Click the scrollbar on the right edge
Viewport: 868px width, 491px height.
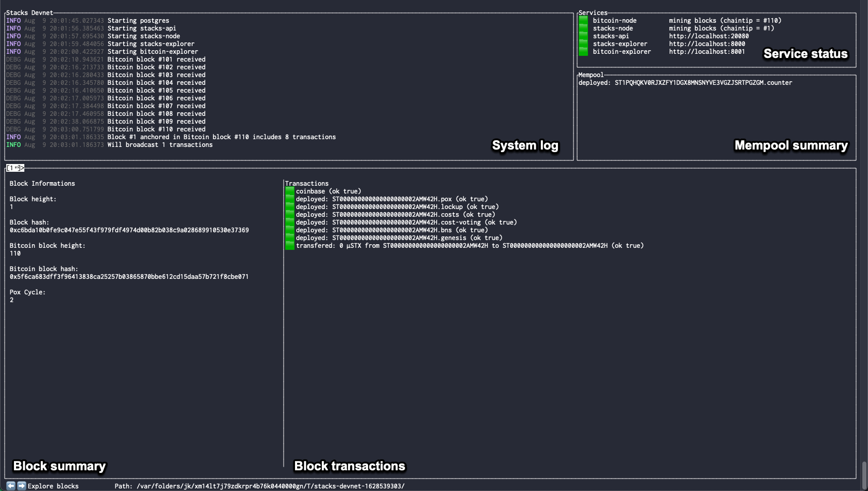865,476
